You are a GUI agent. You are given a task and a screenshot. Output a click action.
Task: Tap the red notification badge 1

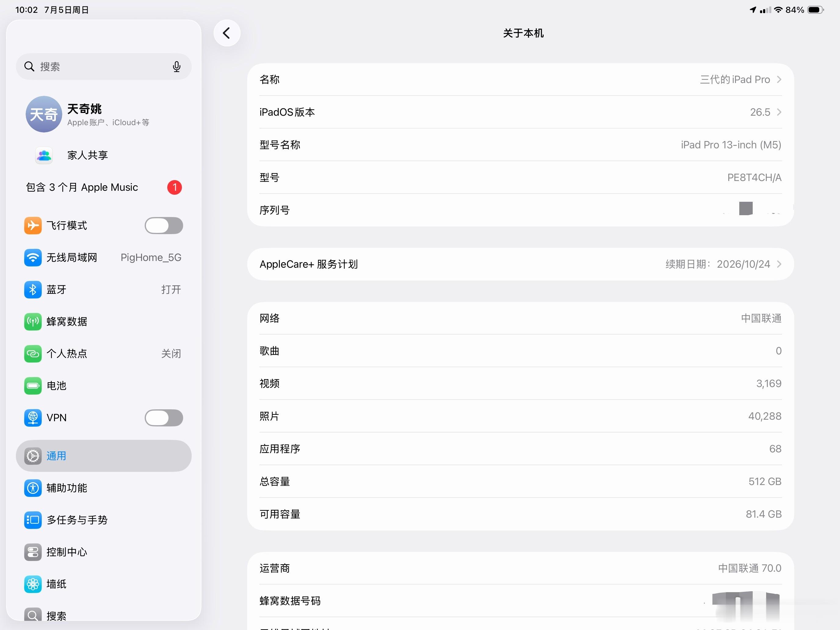pos(175,187)
